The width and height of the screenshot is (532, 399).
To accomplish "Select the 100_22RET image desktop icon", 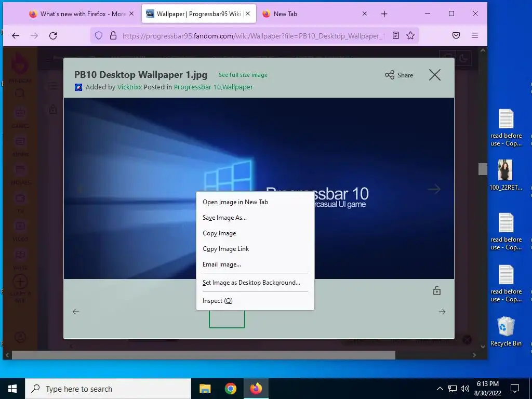I will click(506, 175).
